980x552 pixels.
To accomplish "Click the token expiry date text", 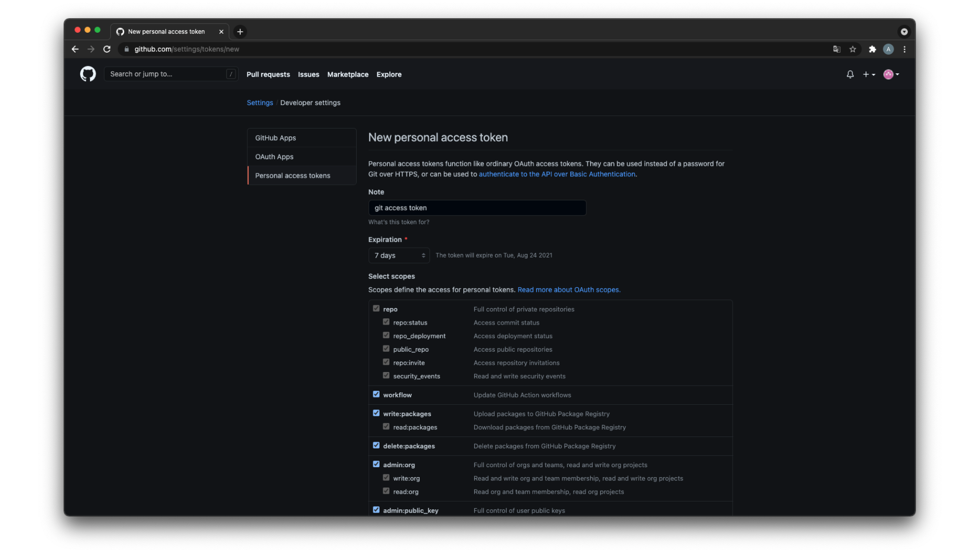I will point(494,255).
